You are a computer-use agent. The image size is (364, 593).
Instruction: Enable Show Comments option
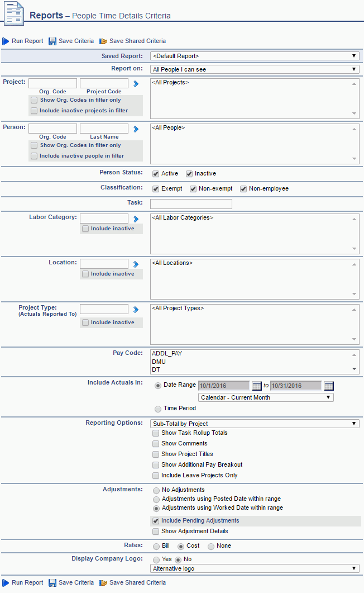point(156,444)
